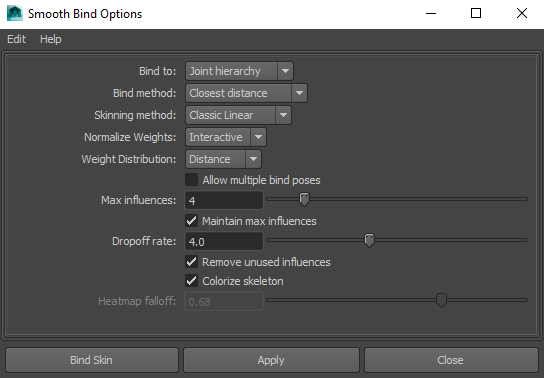Click the 'Bind method:' label
This screenshot has height=378, width=544.
145,93
